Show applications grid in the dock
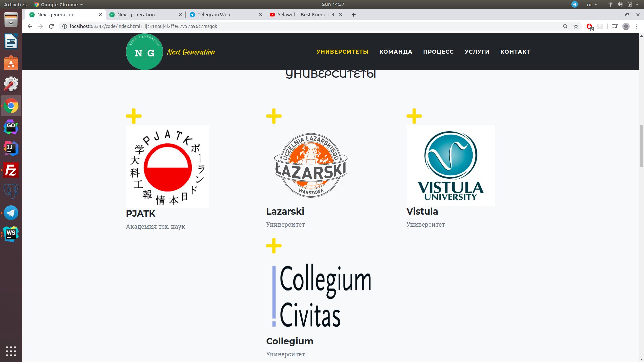 [x=11, y=351]
